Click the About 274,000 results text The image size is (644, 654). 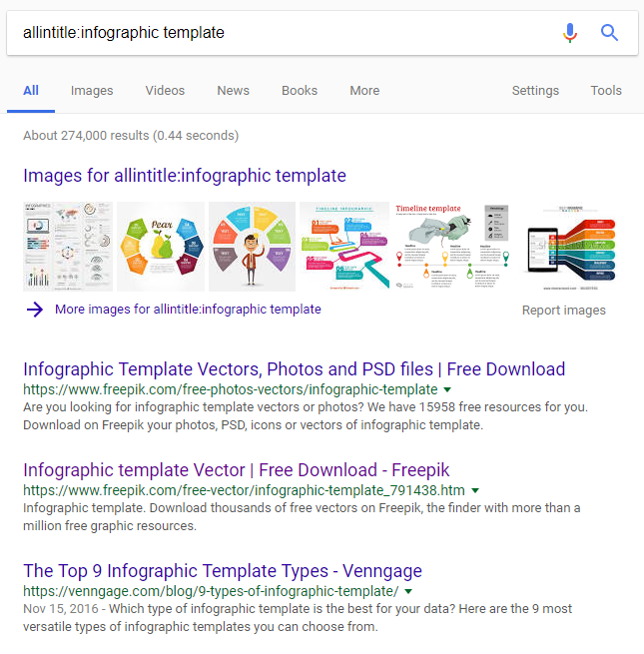point(131,136)
